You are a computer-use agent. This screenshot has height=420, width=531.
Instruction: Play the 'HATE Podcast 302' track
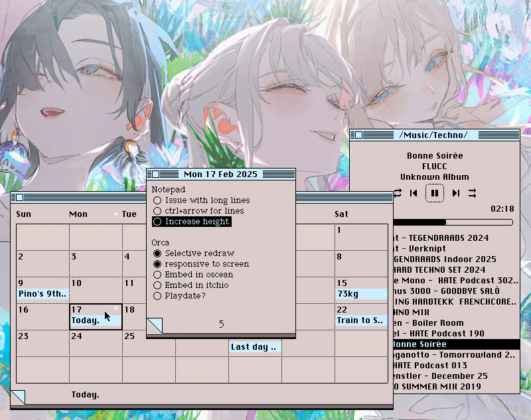(x=457, y=281)
